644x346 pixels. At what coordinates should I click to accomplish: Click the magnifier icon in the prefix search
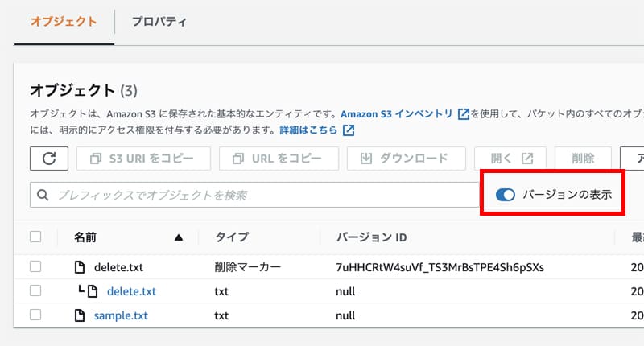43,195
